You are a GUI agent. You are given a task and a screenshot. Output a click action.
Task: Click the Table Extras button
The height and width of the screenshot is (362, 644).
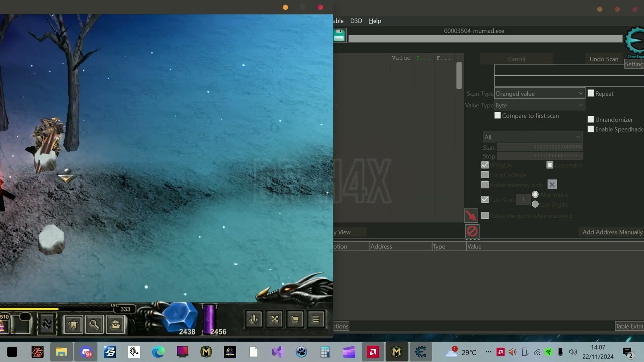pyautogui.click(x=629, y=326)
